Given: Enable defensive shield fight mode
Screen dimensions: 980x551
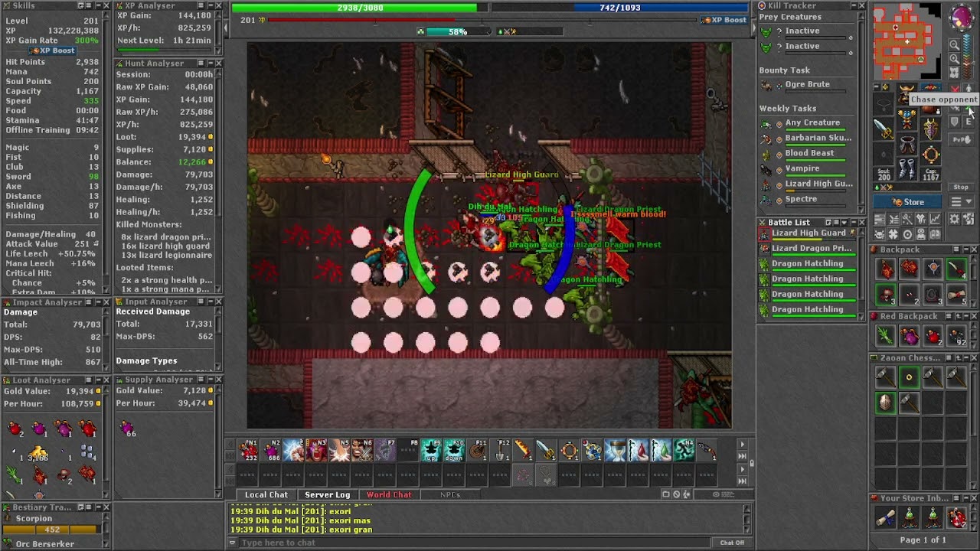Looking at the screenshot, I should click(x=955, y=122).
